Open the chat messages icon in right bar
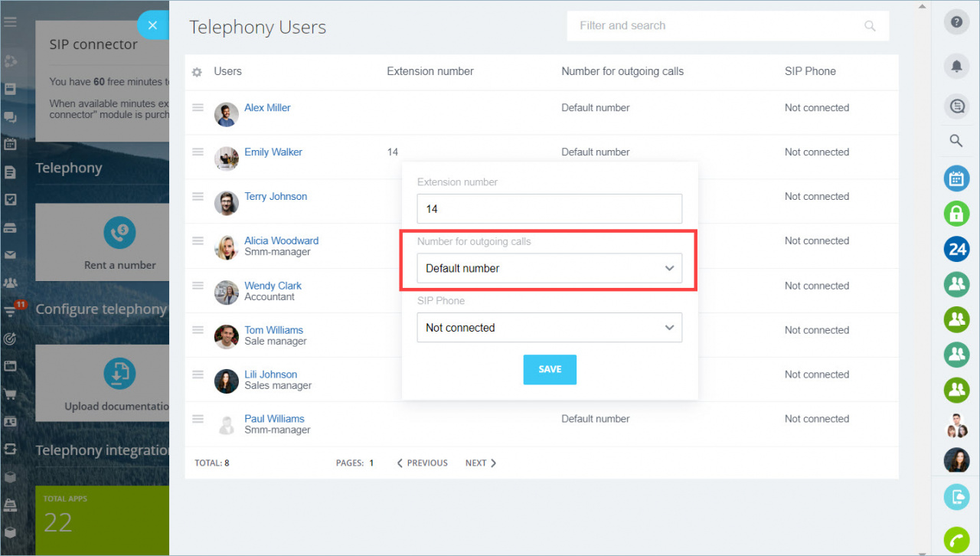 point(956,107)
